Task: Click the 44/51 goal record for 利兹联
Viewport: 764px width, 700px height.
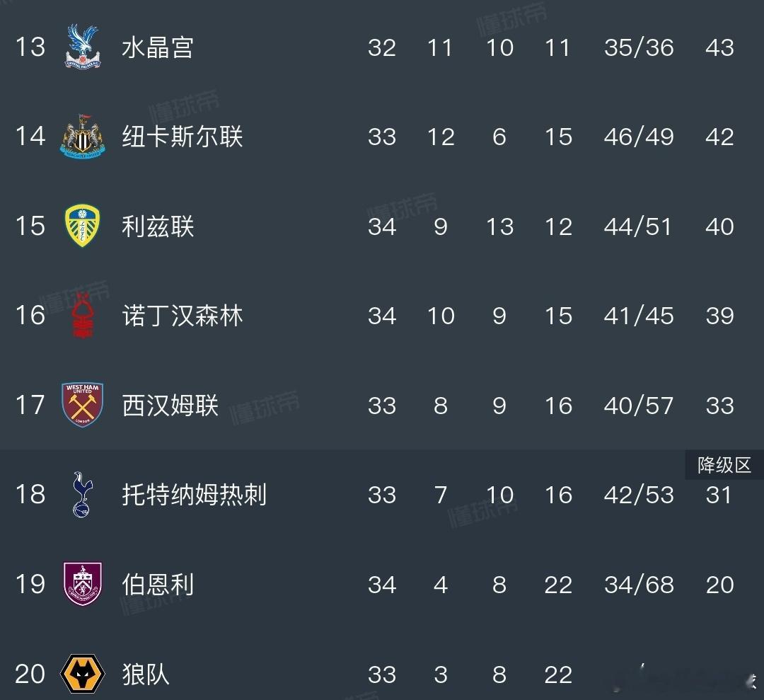Action: (x=638, y=226)
